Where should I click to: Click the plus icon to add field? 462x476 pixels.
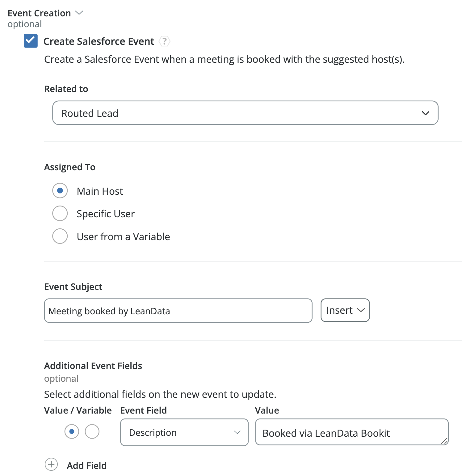(x=51, y=465)
